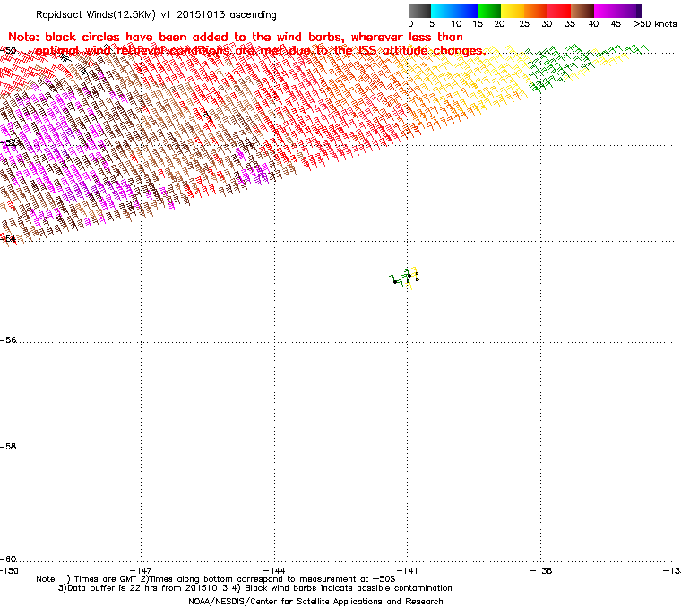Screen dimensions: 681x616
Task: Click the '45' label under the color bar
Action: [x=616, y=24]
